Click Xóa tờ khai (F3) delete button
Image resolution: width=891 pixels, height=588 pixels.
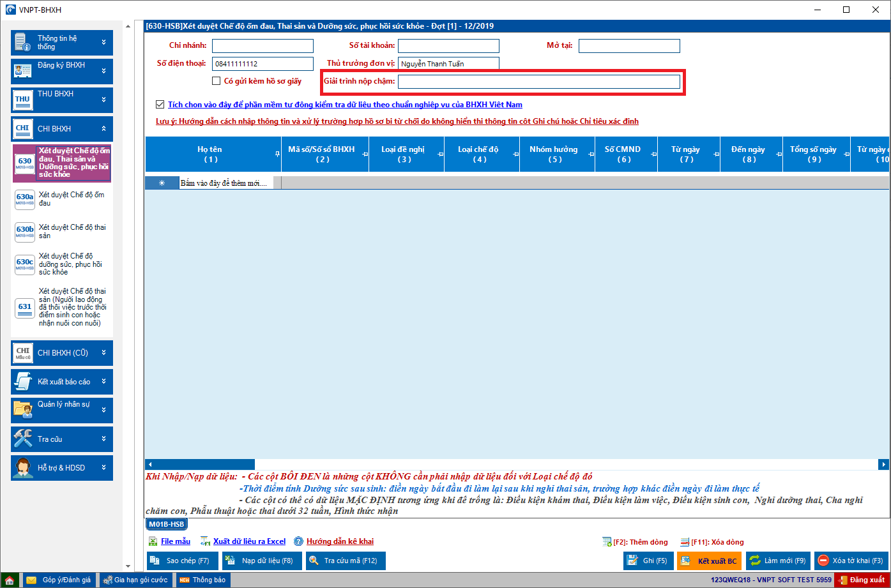coord(851,561)
